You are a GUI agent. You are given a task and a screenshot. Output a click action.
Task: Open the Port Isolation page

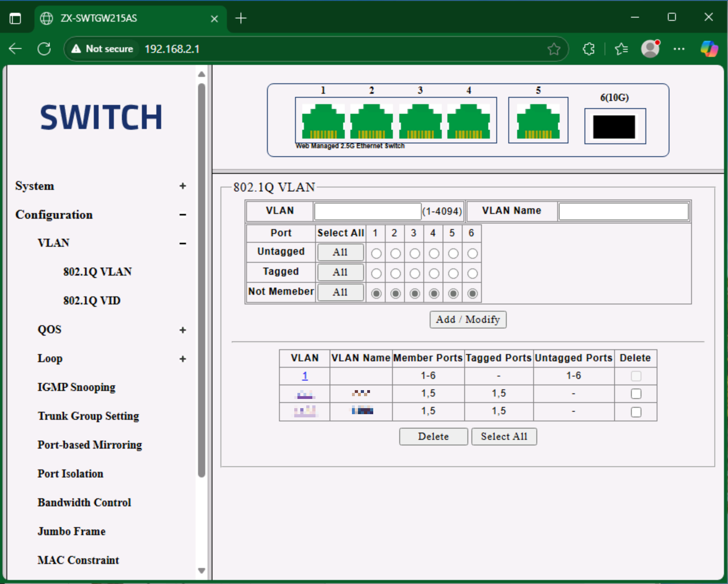pyautogui.click(x=71, y=473)
